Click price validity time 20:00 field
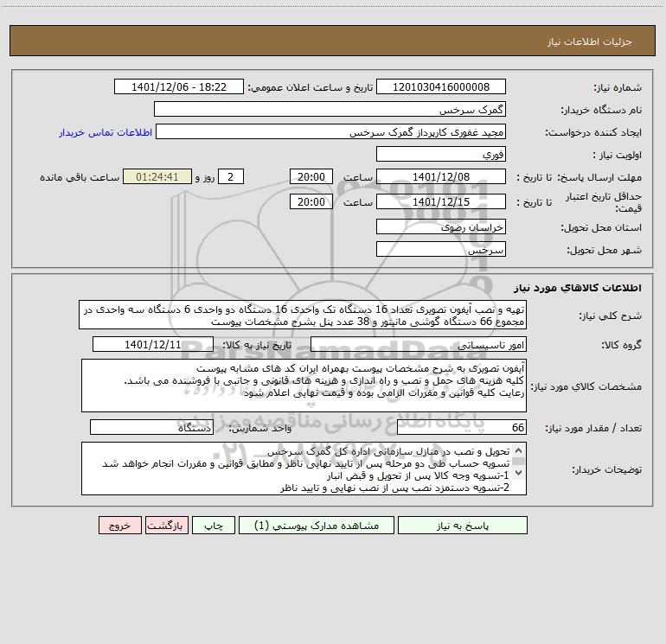Screen dimensions: 666x644 (x=311, y=201)
